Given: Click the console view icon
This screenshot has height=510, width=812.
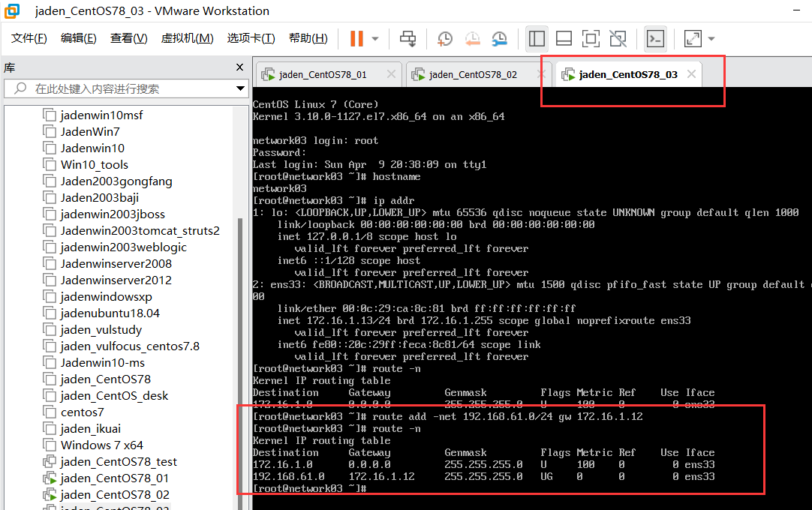Looking at the screenshot, I should (x=655, y=38).
